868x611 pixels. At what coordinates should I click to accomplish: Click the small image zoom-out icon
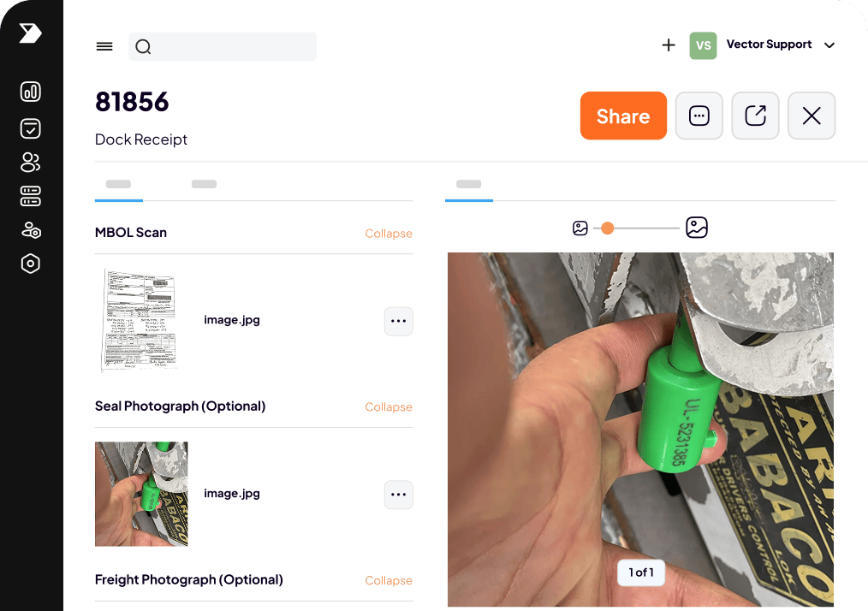(x=580, y=228)
